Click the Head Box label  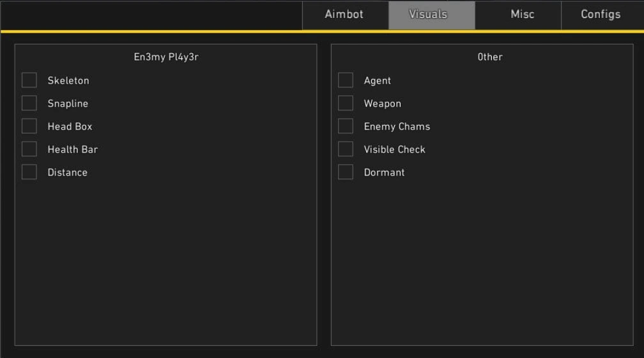click(70, 127)
